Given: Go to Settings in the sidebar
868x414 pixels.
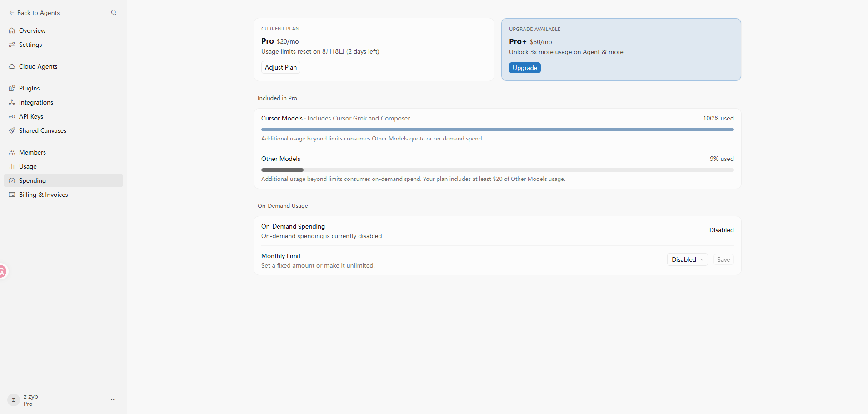Looking at the screenshot, I should tap(63, 45).
